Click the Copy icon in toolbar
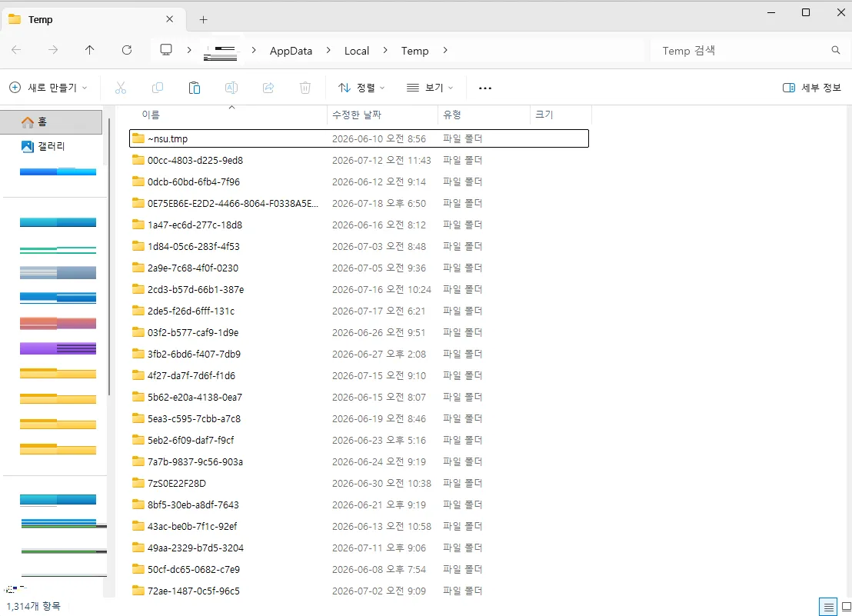This screenshot has width=852, height=616. coord(158,88)
